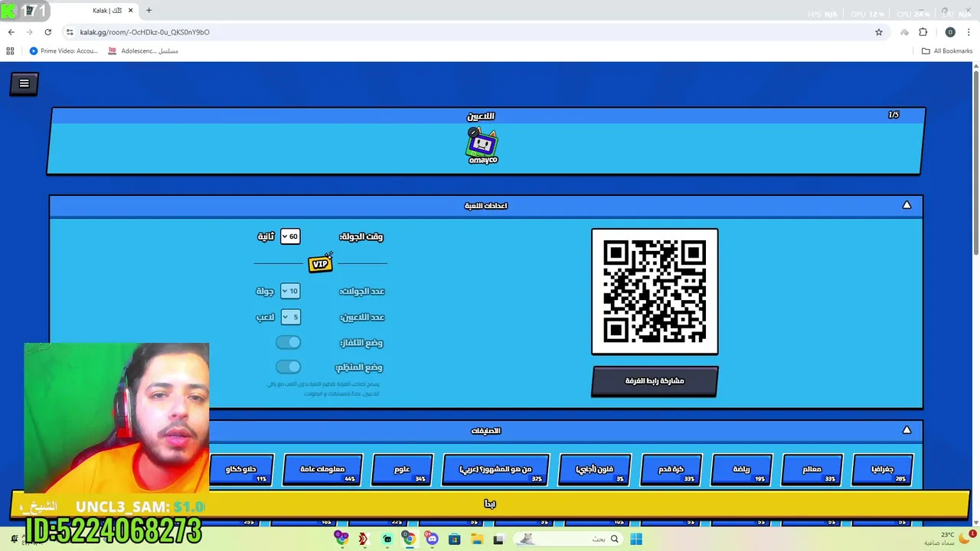980x551 pixels.
Task: Go back in the browser
Action: pos(11,32)
